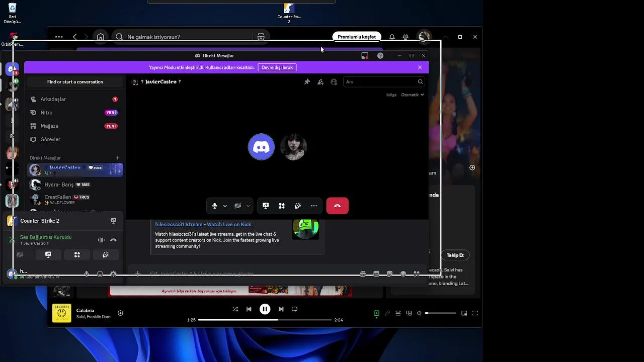Toggle Spotify Now Playing view icon
644x362 pixels.
pyautogui.click(x=376, y=313)
